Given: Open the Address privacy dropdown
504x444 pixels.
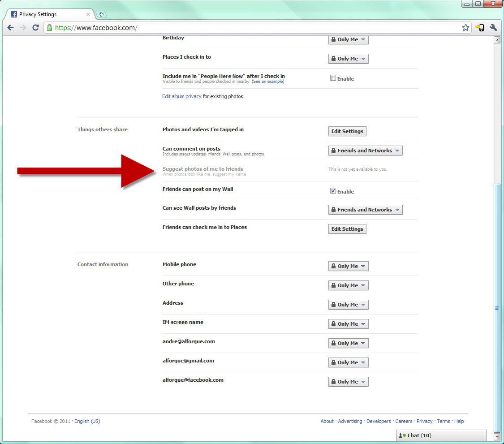Looking at the screenshot, I should click(348, 305).
